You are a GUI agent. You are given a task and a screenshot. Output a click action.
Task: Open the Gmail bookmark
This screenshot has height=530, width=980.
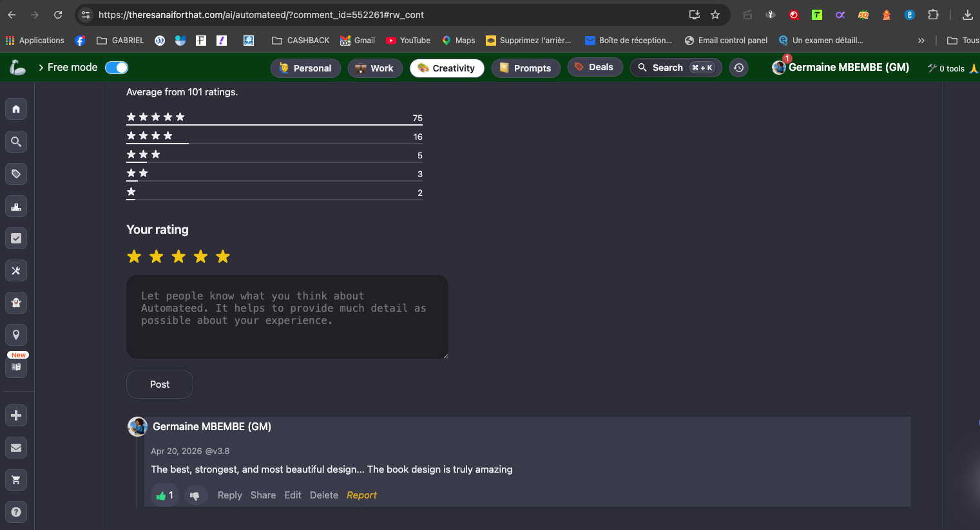point(358,40)
